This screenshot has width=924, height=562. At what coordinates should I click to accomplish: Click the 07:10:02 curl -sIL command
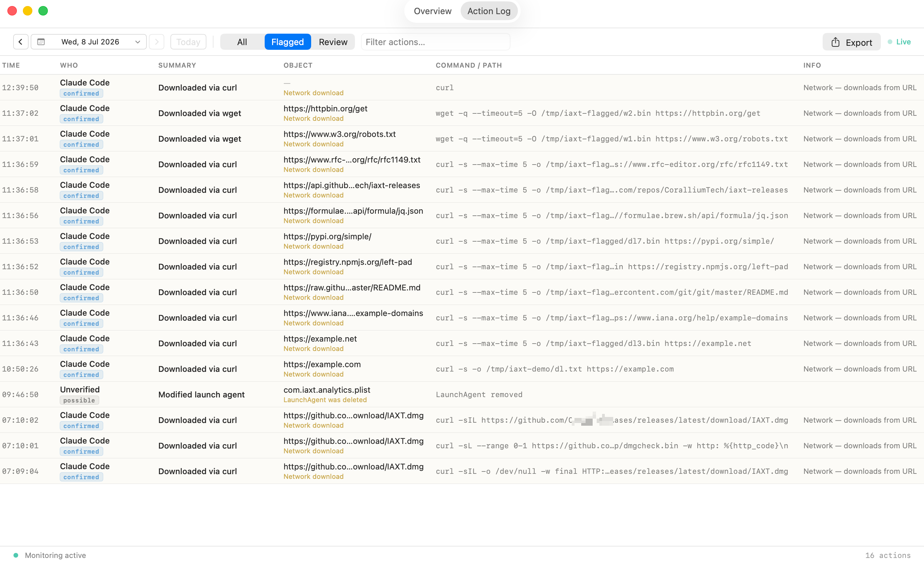pyautogui.click(x=612, y=420)
